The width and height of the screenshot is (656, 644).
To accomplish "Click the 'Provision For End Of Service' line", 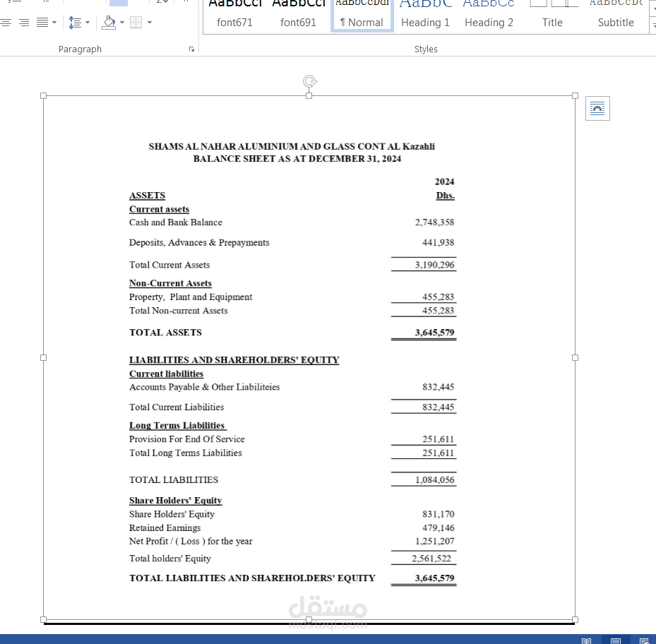I will (x=187, y=439).
